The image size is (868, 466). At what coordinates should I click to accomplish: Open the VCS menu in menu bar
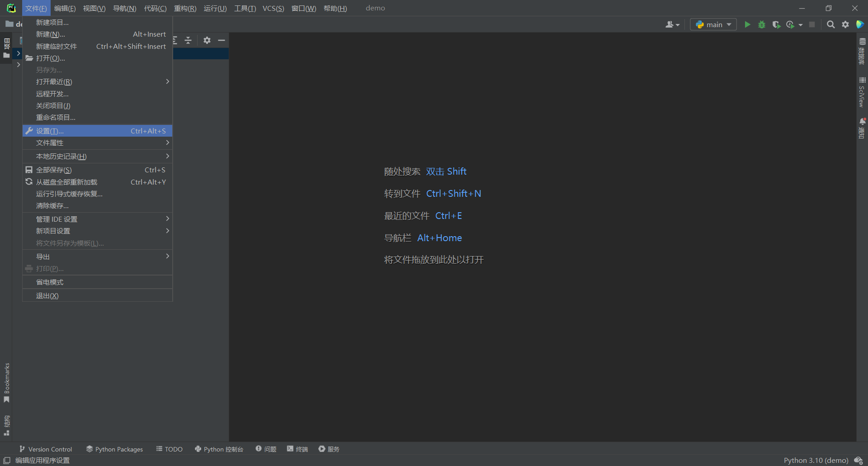point(273,8)
